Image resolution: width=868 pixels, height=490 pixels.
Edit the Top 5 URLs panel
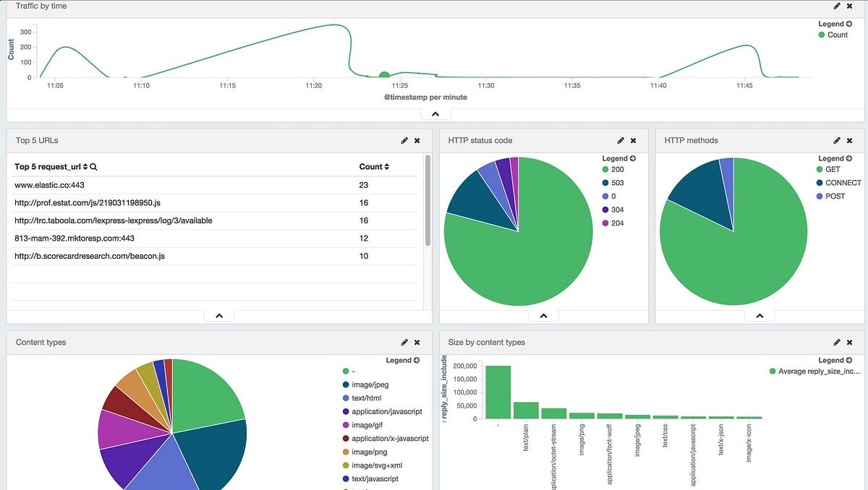(404, 140)
